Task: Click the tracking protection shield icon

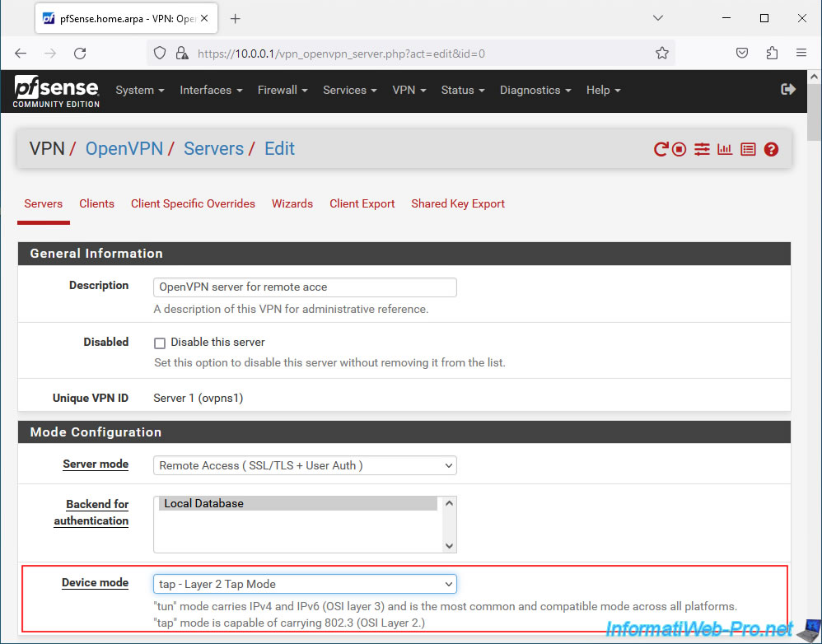Action: pyautogui.click(x=160, y=53)
